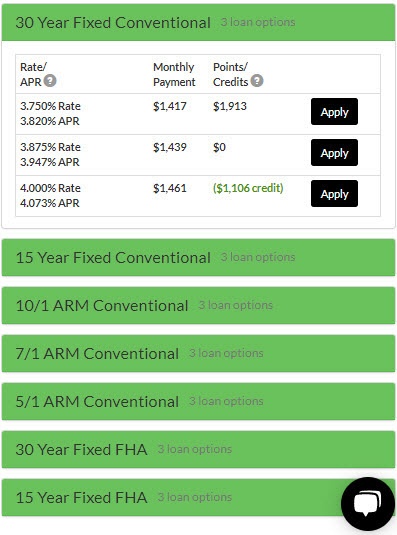Click the Monthly Payment column header
This screenshot has width=397, height=535.
click(x=174, y=74)
